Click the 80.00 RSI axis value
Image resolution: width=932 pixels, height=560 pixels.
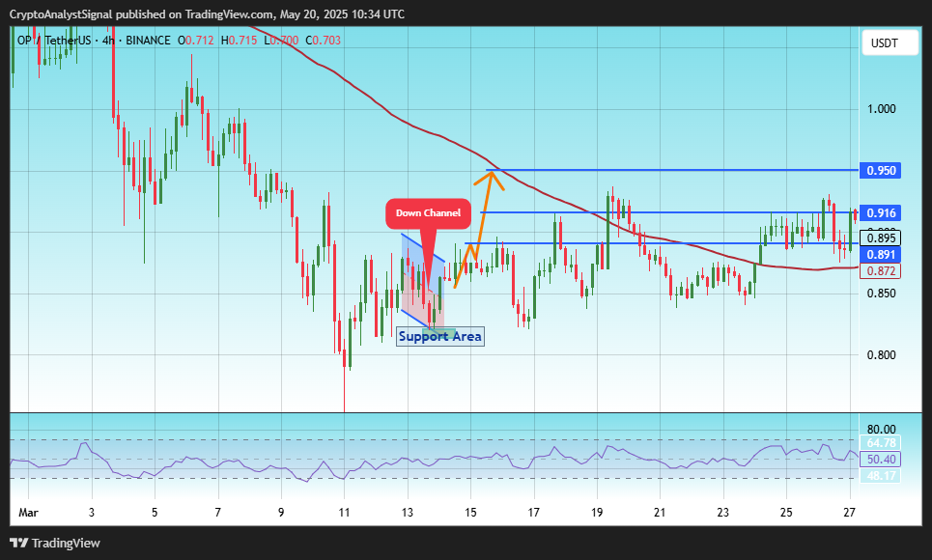(x=882, y=430)
